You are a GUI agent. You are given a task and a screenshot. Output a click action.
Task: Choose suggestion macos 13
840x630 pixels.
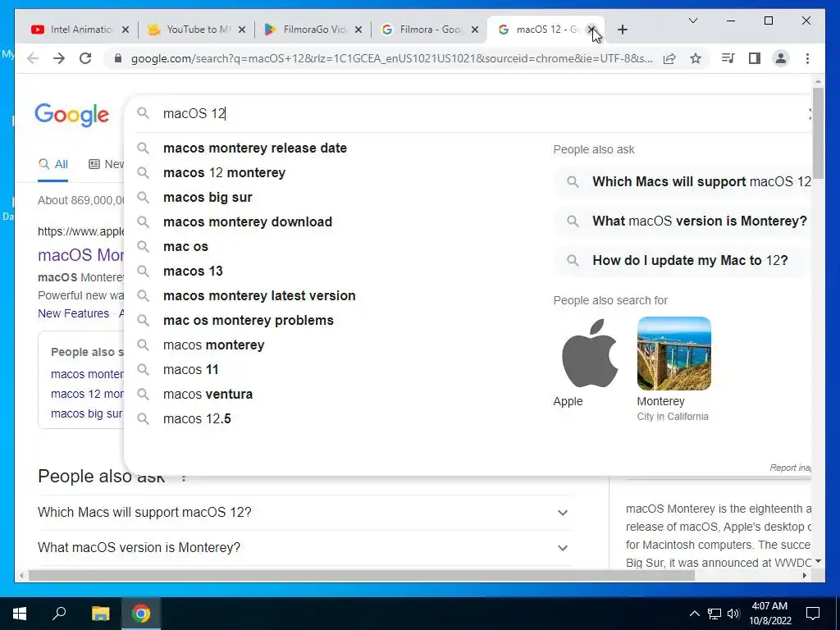click(x=193, y=271)
